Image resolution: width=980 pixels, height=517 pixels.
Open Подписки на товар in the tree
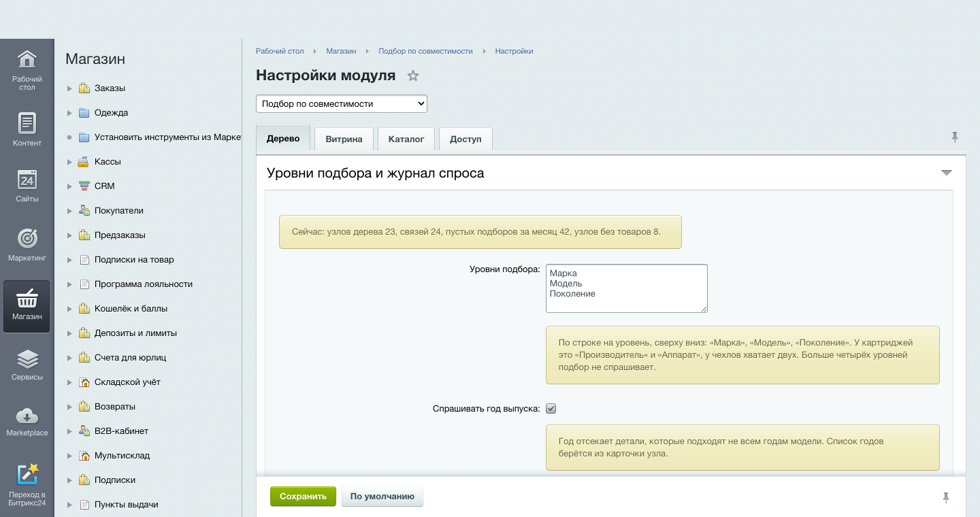[x=134, y=260]
